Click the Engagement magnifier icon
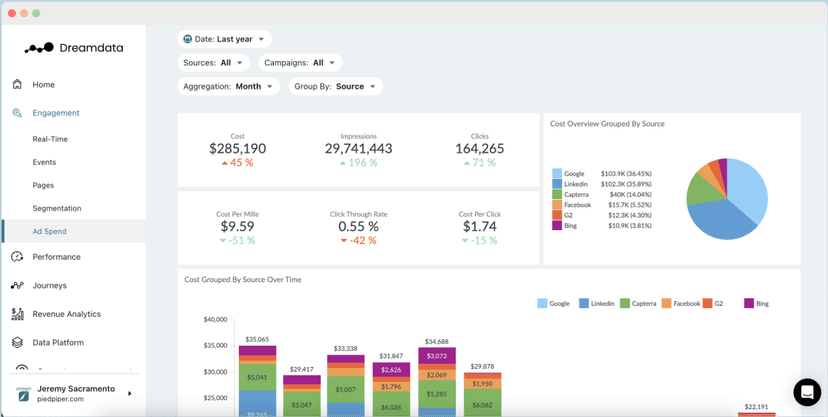The image size is (828, 417). pos(17,113)
